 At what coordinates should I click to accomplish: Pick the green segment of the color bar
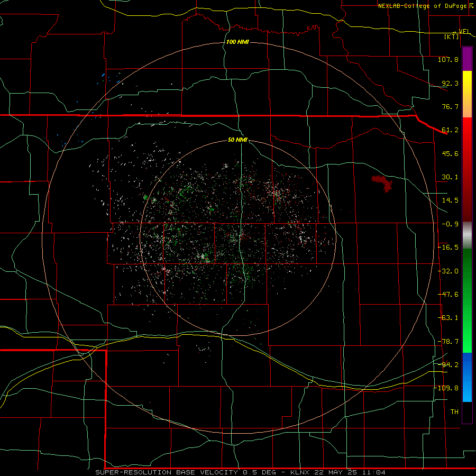(467, 300)
